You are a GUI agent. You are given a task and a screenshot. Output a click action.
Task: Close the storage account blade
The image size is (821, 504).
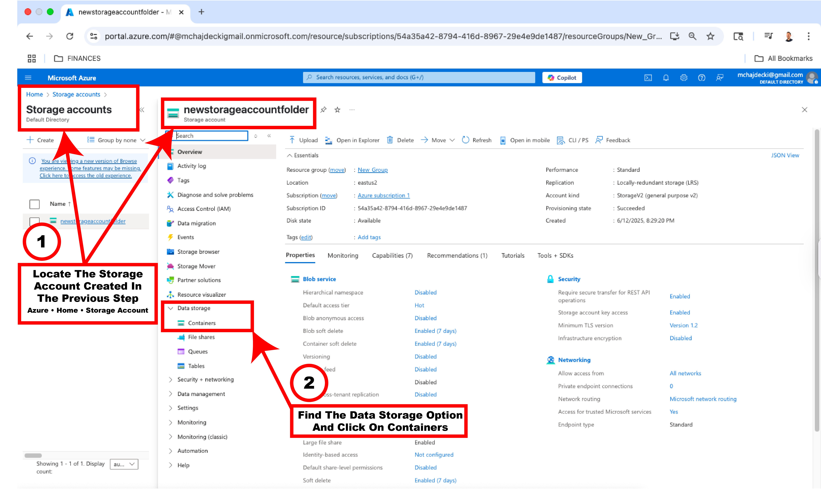(x=804, y=110)
